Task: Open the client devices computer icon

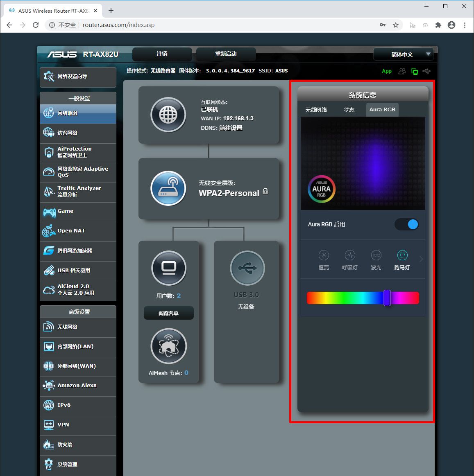Action: pos(168,268)
